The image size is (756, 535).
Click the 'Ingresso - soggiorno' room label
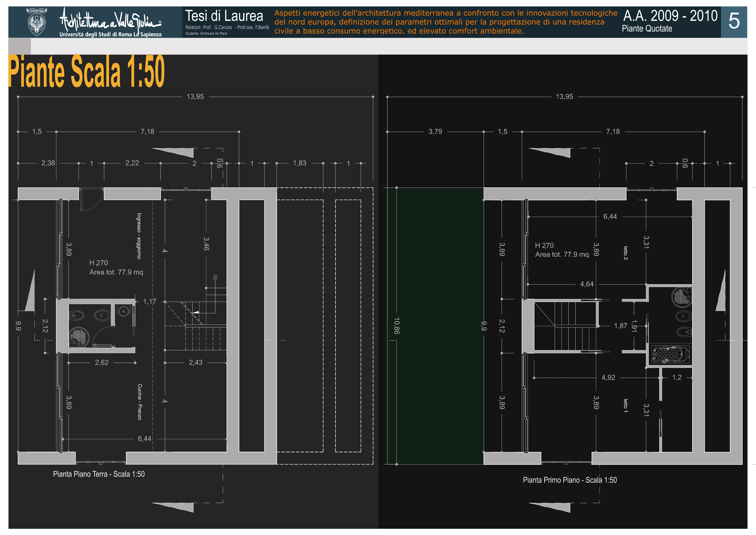tap(139, 236)
